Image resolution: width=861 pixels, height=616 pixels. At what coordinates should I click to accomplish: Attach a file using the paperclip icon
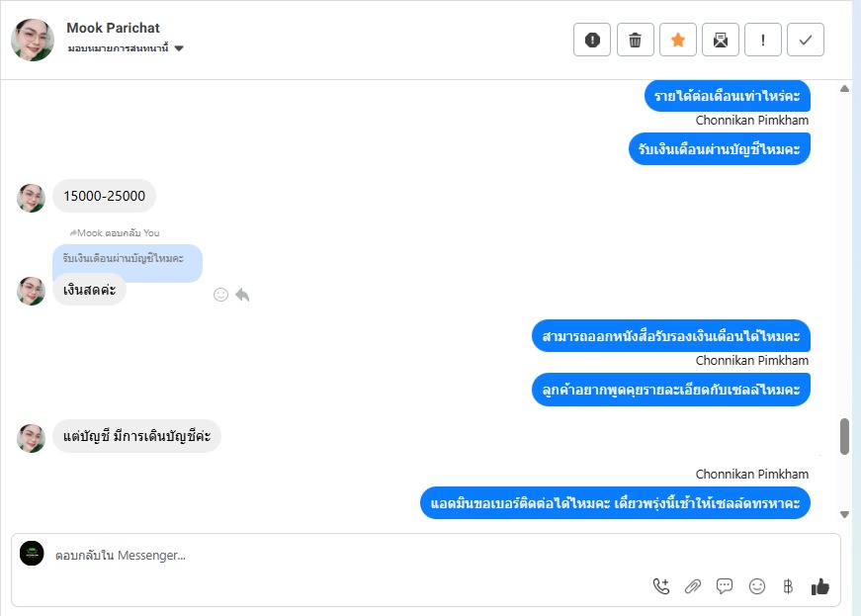coord(693,586)
